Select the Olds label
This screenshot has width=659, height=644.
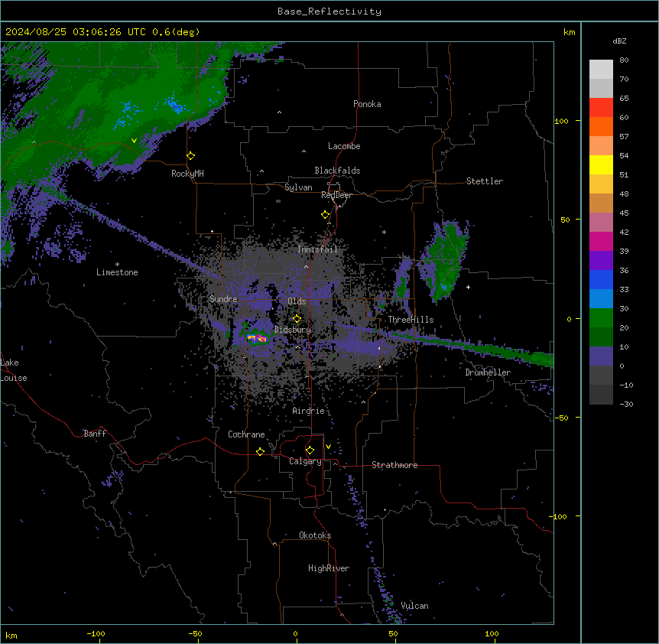coord(297,301)
